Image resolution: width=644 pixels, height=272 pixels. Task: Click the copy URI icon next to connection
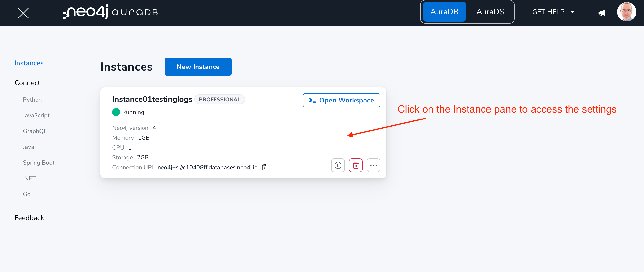pos(266,167)
